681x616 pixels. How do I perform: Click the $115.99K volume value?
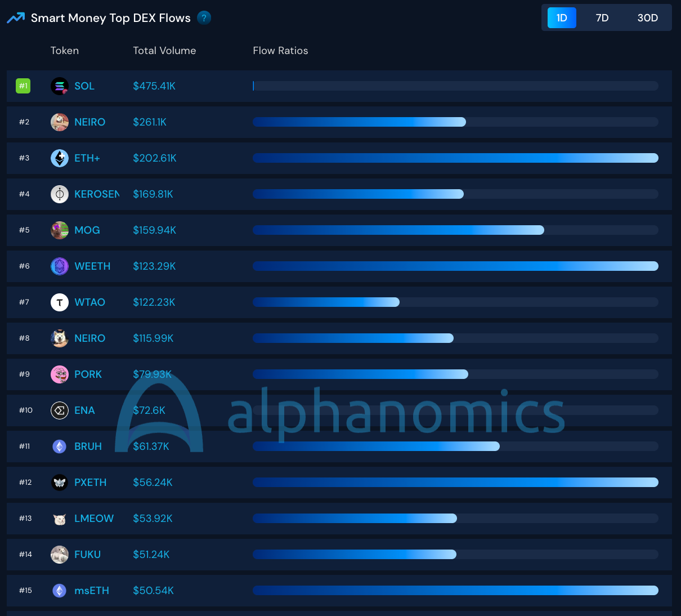pos(153,338)
